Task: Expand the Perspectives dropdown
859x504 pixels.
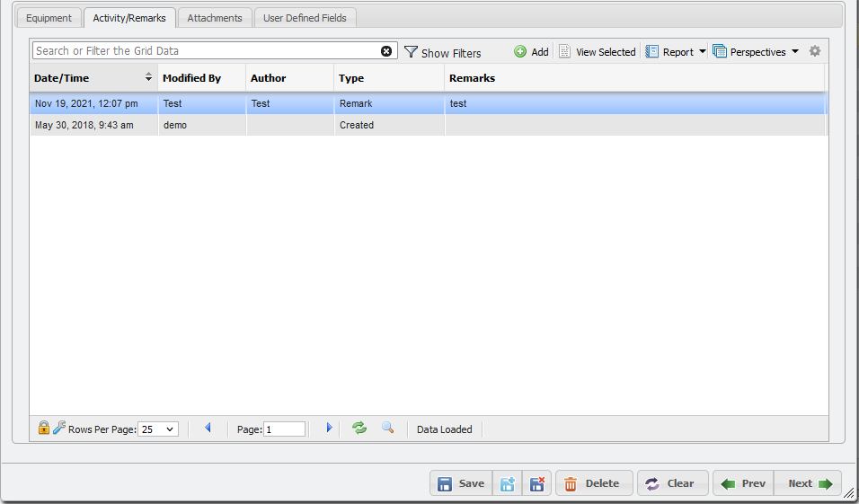Action: click(756, 52)
